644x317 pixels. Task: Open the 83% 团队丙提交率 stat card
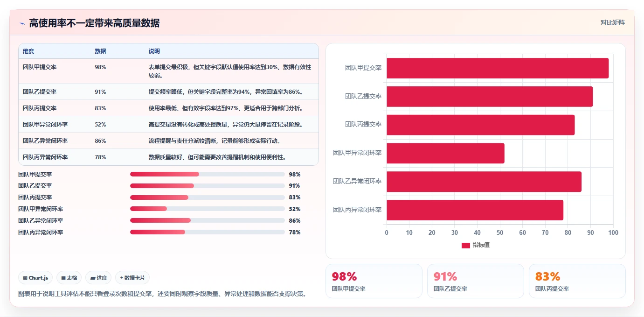click(x=577, y=281)
